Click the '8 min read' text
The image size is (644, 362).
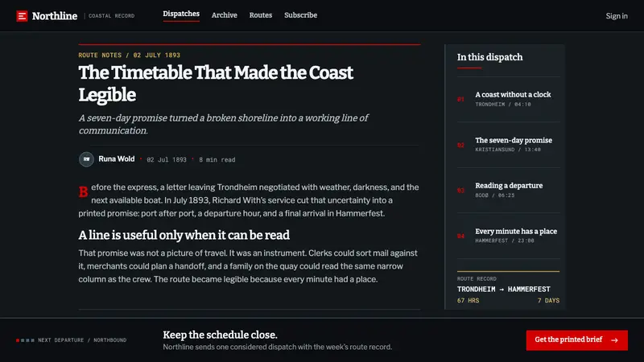pyautogui.click(x=217, y=159)
